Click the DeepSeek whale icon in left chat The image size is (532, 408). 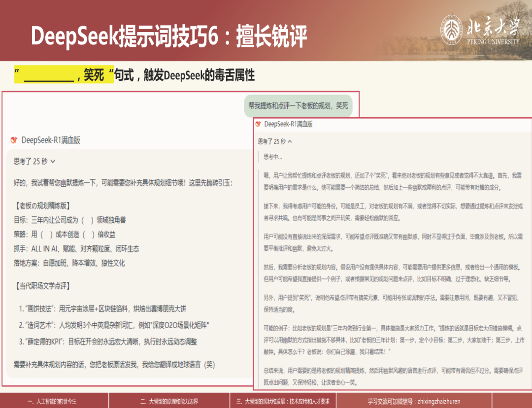tap(14, 140)
